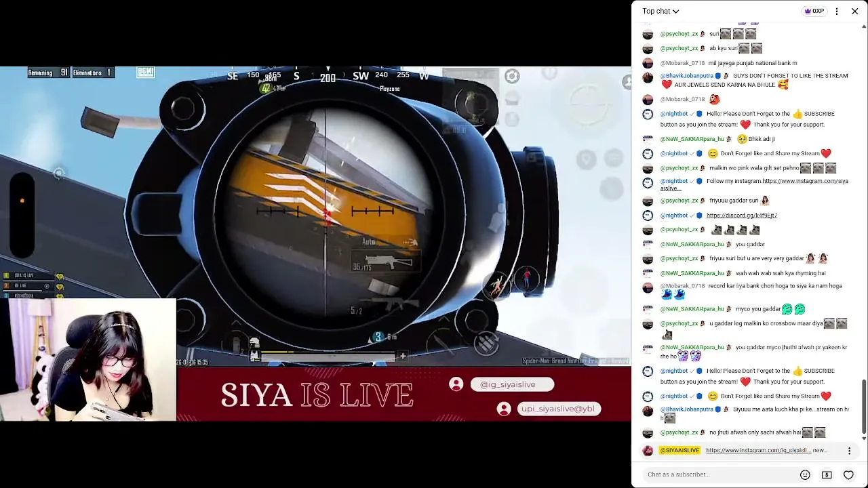Click avatar beside 'GUYS DON'T FORGET TO LIKE' message
Screen dimensions: 868x488
(x=648, y=77)
